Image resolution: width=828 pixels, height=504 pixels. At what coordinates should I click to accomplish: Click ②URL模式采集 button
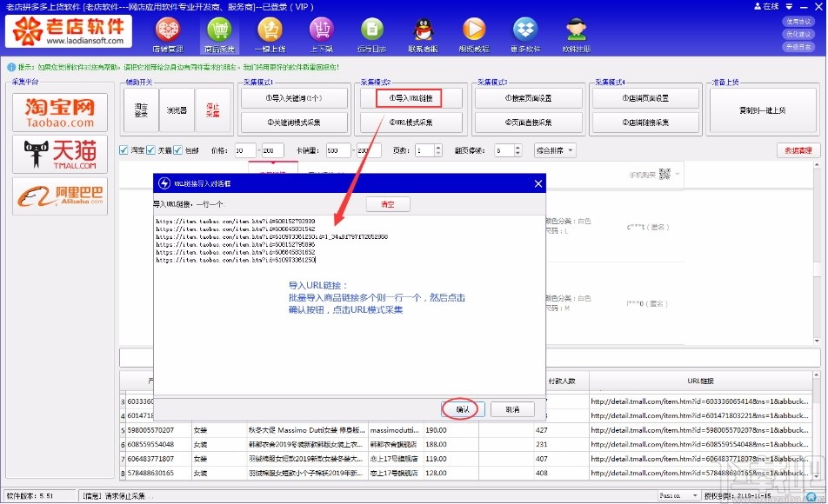coord(411,123)
